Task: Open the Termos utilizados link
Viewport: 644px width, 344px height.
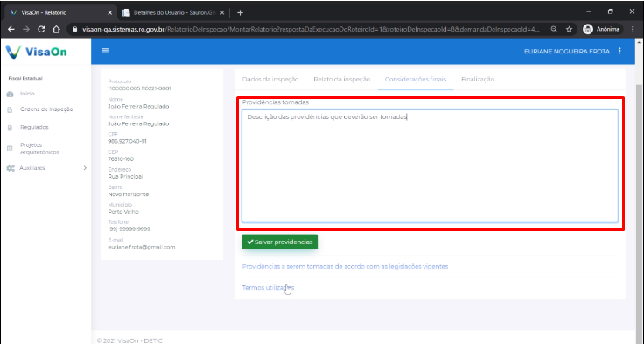Action: click(269, 288)
